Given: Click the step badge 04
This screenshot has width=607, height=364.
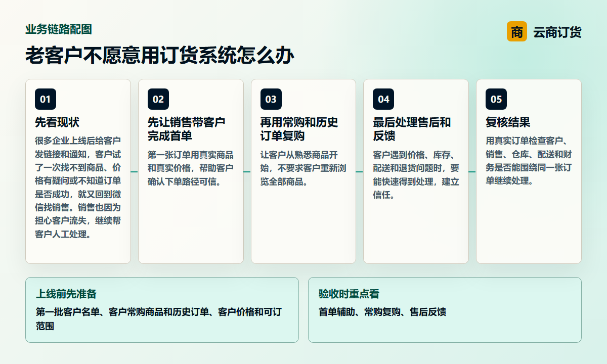Looking at the screenshot, I should 383,99.
